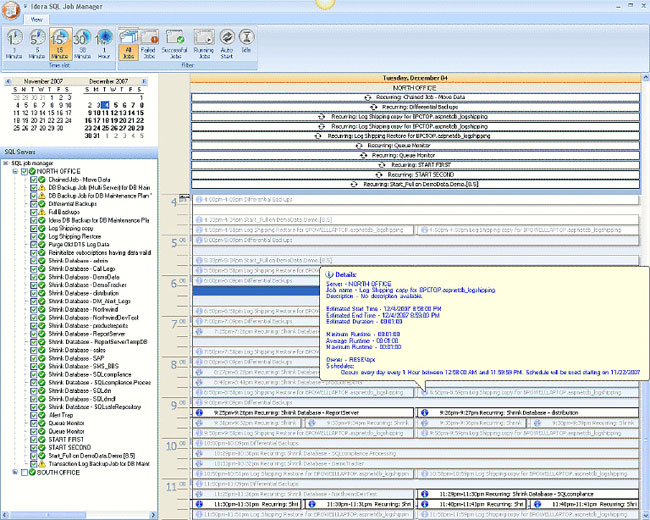Select Shrink Database - Northwind job
This screenshot has height=520, width=650.
[83, 309]
